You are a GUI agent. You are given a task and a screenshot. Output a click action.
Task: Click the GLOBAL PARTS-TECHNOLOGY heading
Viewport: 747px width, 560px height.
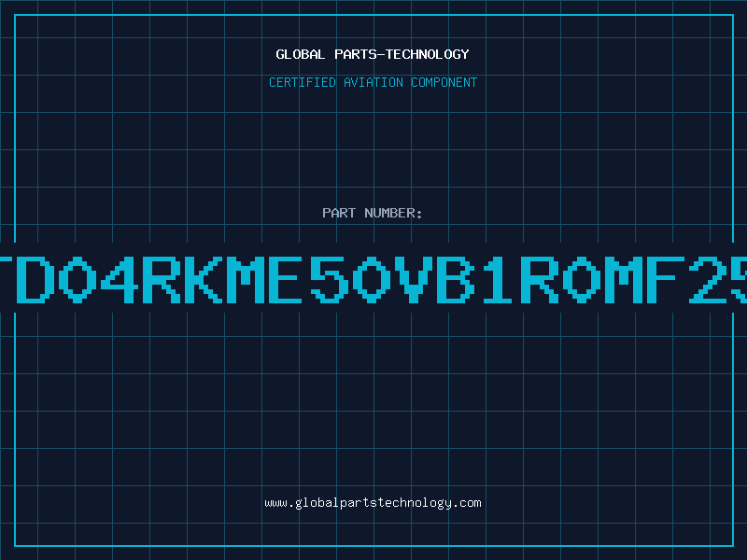coord(373,54)
